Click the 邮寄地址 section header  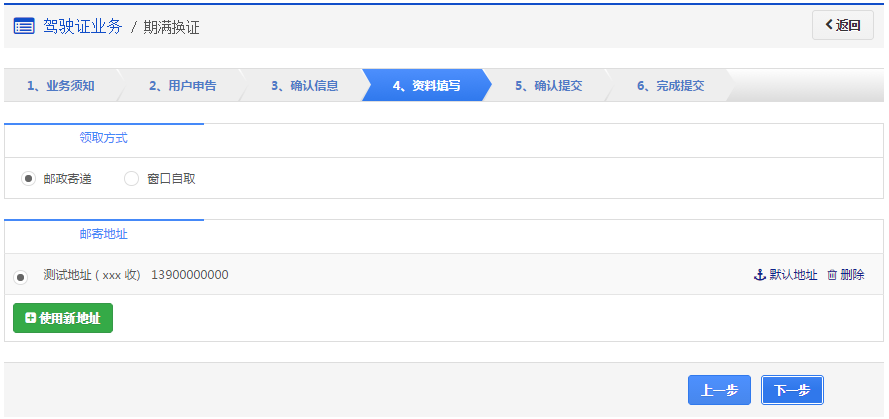click(104, 234)
